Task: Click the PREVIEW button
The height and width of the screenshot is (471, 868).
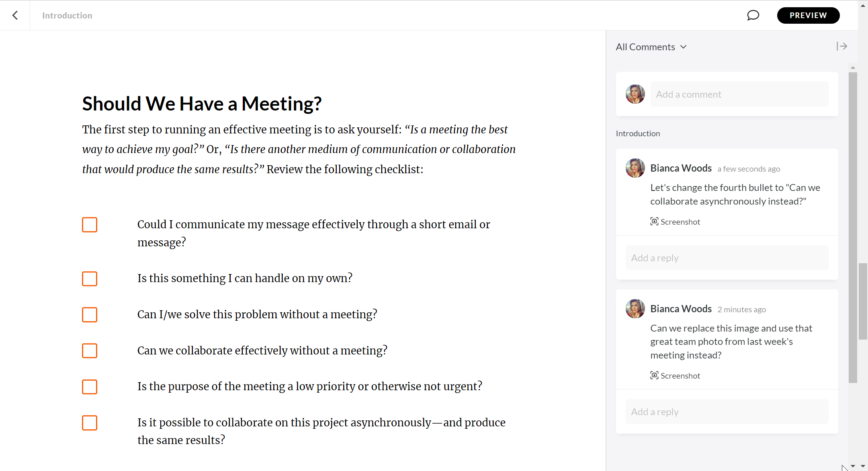Action: coord(808,15)
